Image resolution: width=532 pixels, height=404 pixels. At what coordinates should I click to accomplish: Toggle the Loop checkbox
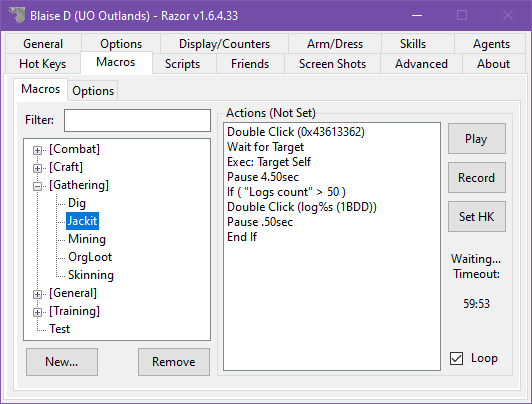click(x=456, y=358)
